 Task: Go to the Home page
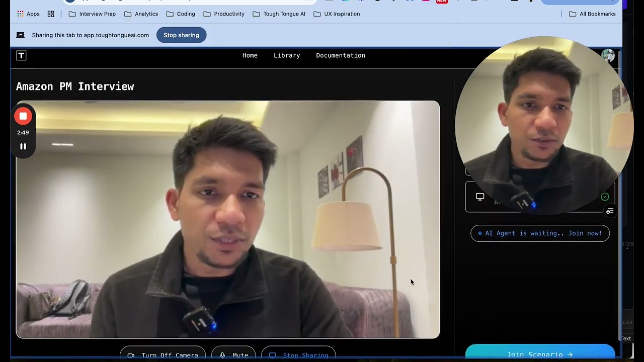pyautogui.click(x=250, y=55)
